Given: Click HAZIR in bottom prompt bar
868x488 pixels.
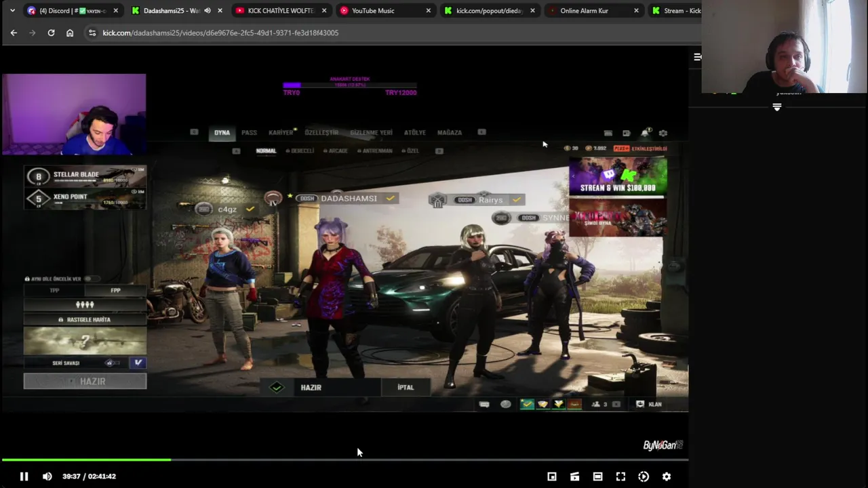Looking at the screenshot, I should pos(311,388).
